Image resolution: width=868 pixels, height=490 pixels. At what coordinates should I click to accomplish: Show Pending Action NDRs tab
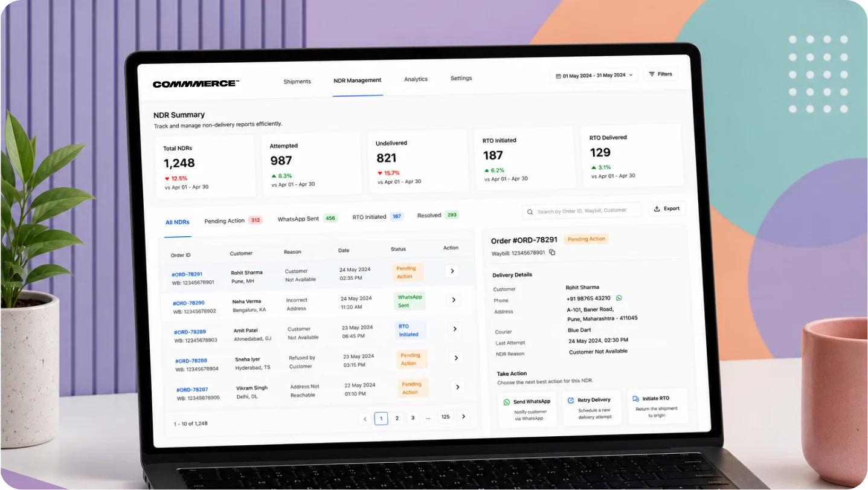233,221
